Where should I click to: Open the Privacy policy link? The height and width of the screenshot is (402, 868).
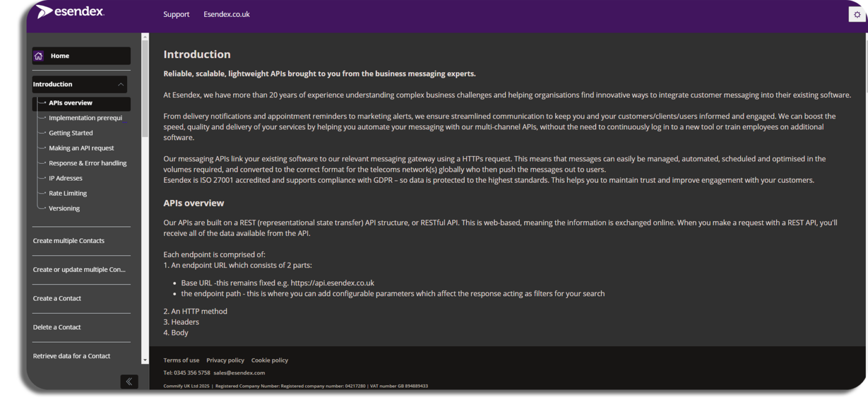[x=225, y=360]
